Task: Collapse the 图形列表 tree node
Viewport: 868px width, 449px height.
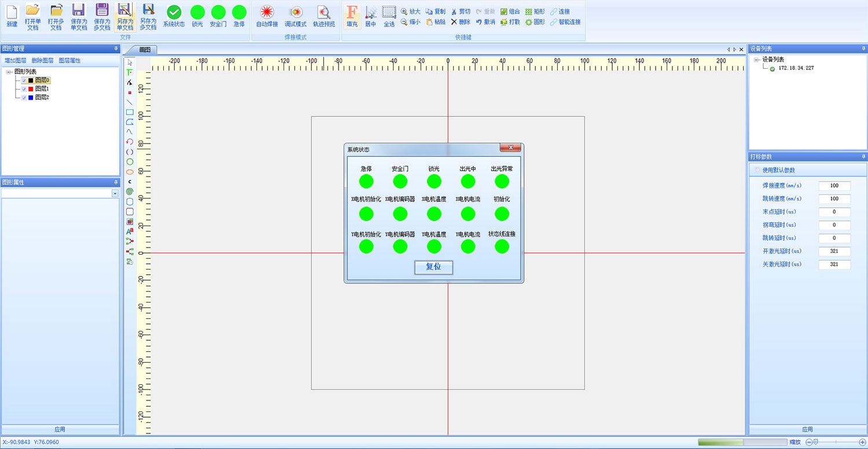Action: point(8,72)
